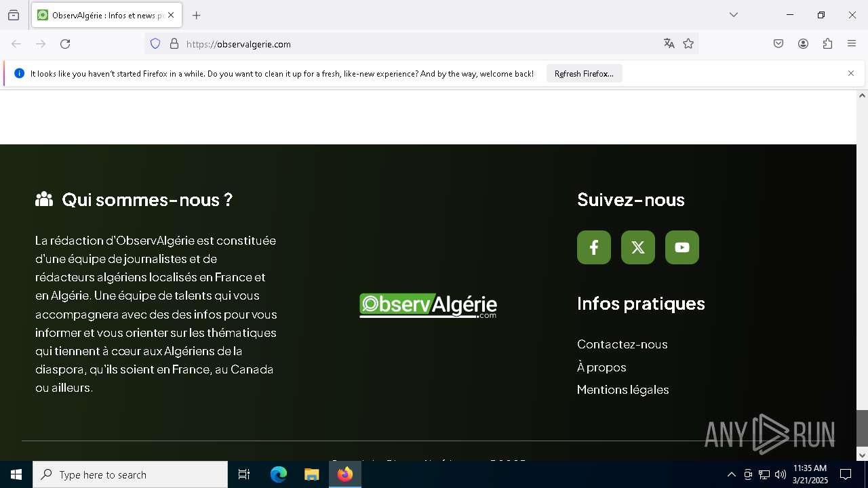Click the Refresh Firefox... button
The width and height of the screenshot is (868, 488).
point(584,74)
